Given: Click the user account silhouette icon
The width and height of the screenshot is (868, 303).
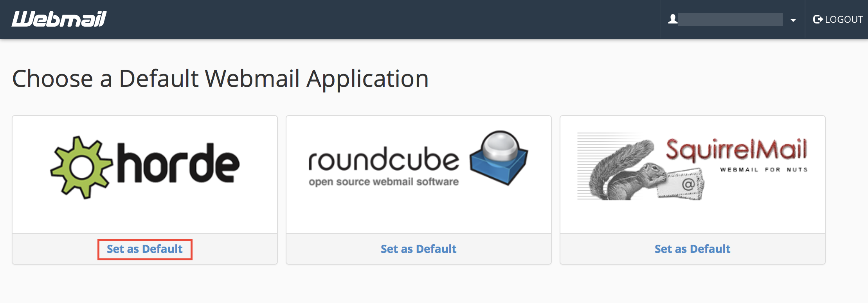Looking at the screenshot, I should pyautogui.click(x=673, y=19).
